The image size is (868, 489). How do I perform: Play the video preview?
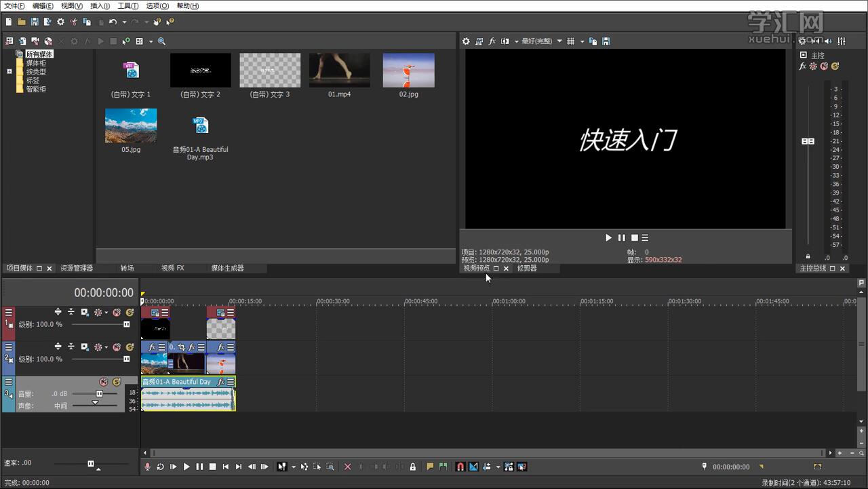(608, 238)
